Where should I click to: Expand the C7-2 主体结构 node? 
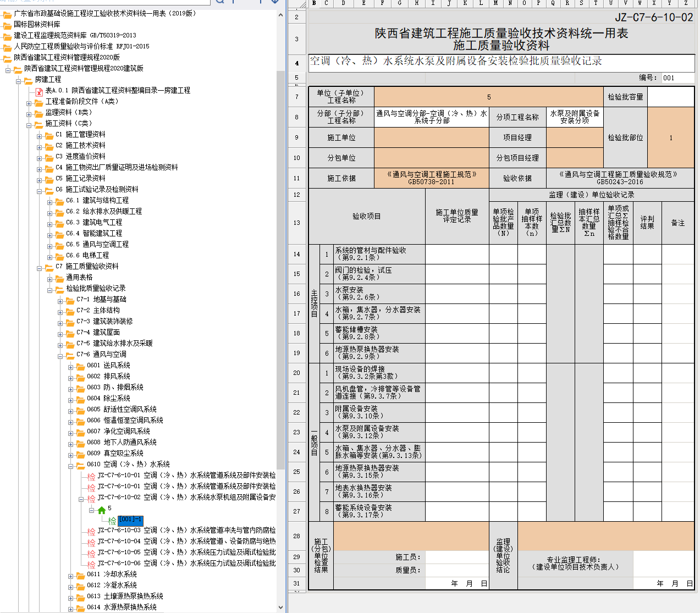[x=60, y=312]
